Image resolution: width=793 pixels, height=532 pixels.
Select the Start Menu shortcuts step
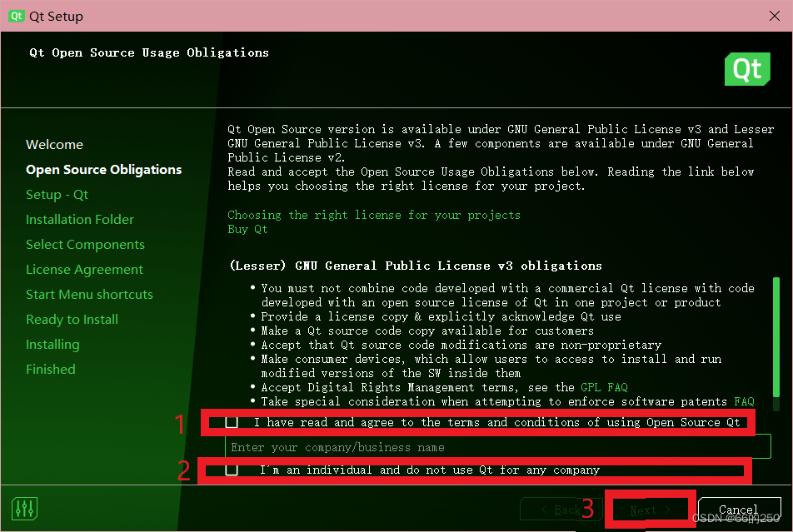tap(89, 295)
